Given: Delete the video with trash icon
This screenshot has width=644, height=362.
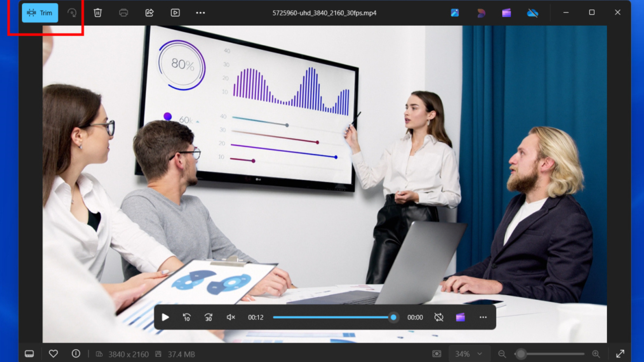Looking at the screenshot, I should pyautogui.click(x=98, y=13).
